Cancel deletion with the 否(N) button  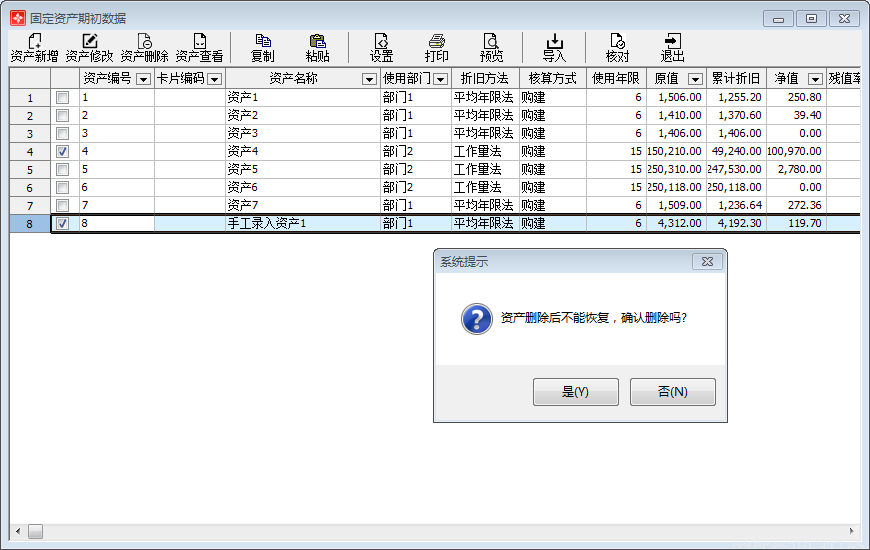click(x=672, y=392)
